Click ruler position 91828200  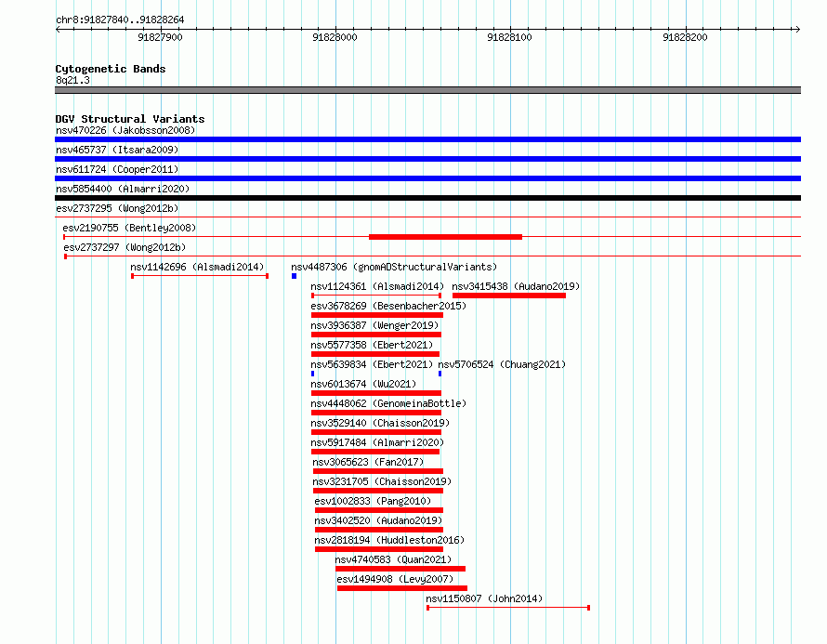(685, 37)
